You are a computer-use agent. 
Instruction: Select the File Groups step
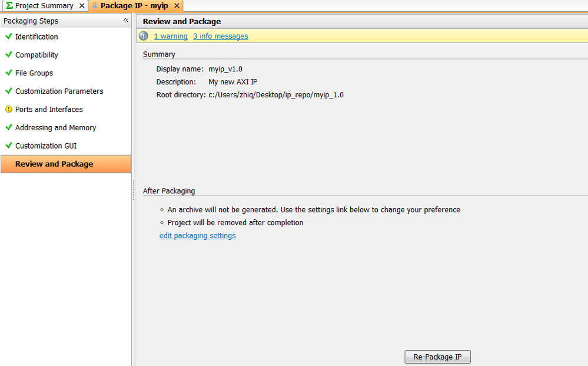[x=34, y=73]
